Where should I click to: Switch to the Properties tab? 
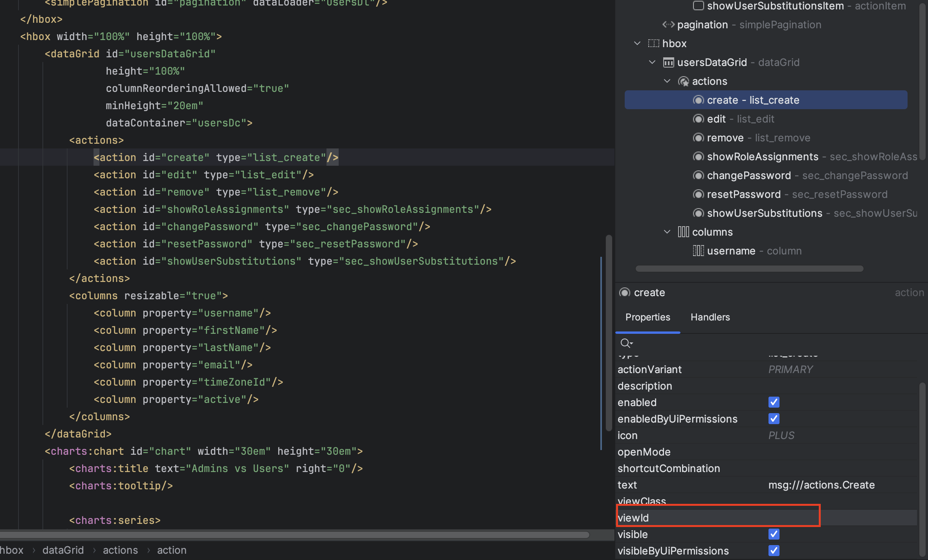[x=647, y=317]
